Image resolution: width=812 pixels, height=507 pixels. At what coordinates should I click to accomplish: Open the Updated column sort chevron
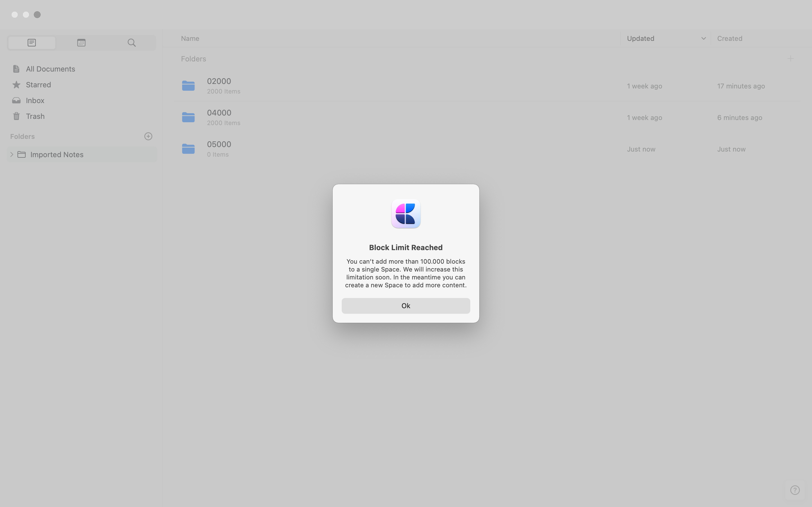703,39
